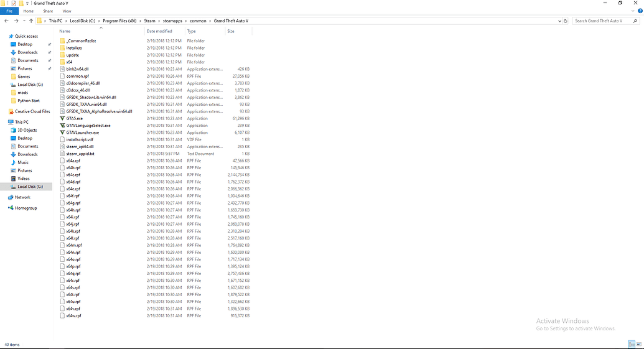Click the Music note sidebar icon
Screen dimensions: 644x349
pyautogui.click(x=14, y=162)
